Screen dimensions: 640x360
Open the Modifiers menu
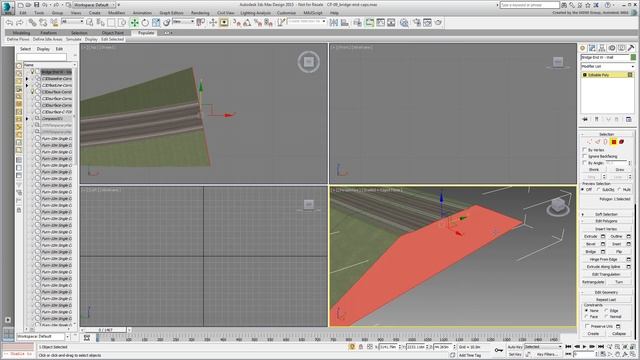[x=117, y=13]
